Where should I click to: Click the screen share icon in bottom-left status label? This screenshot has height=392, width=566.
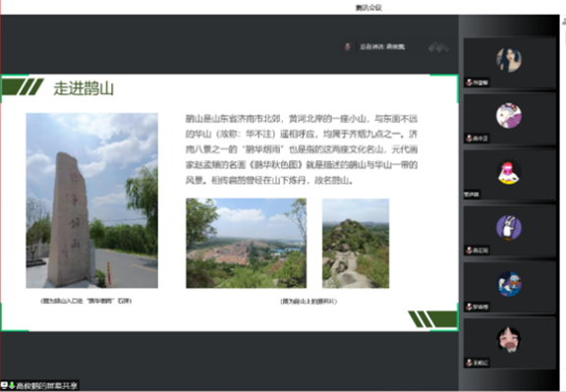pyautogui.click(x=4, y=385)
